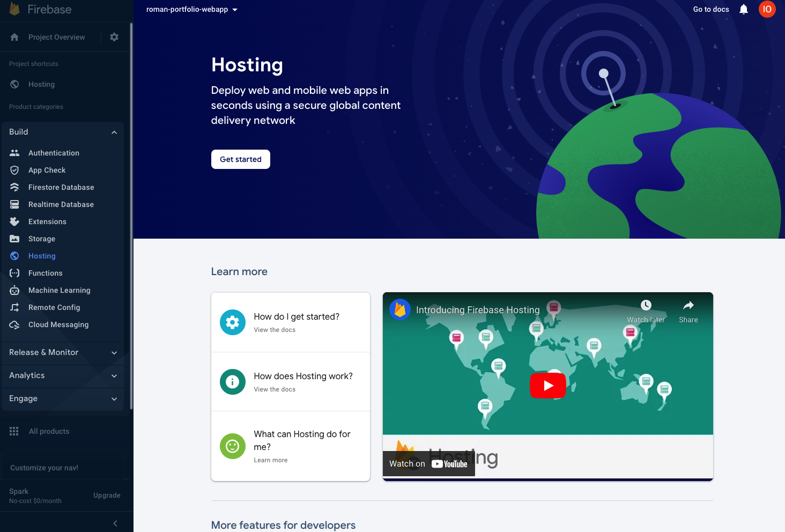The height and width of the screenshot is (532, 785).
Task: Click the Functions brackets icon
Action: coord(14,273)
